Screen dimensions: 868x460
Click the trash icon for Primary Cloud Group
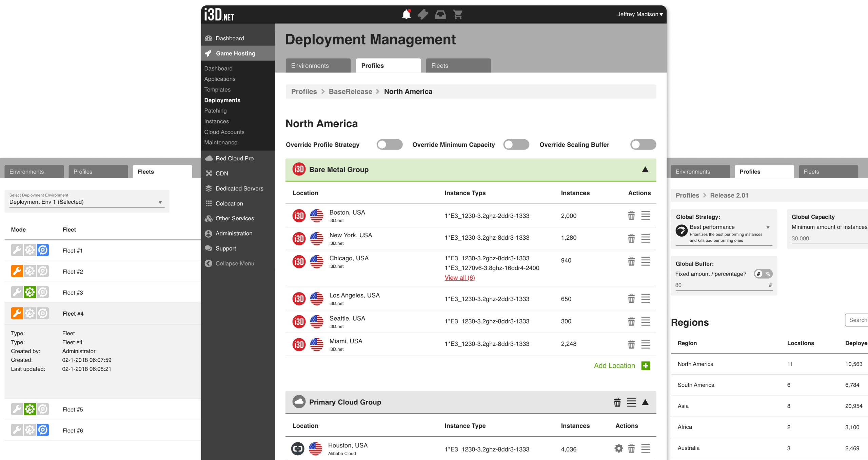617,402
